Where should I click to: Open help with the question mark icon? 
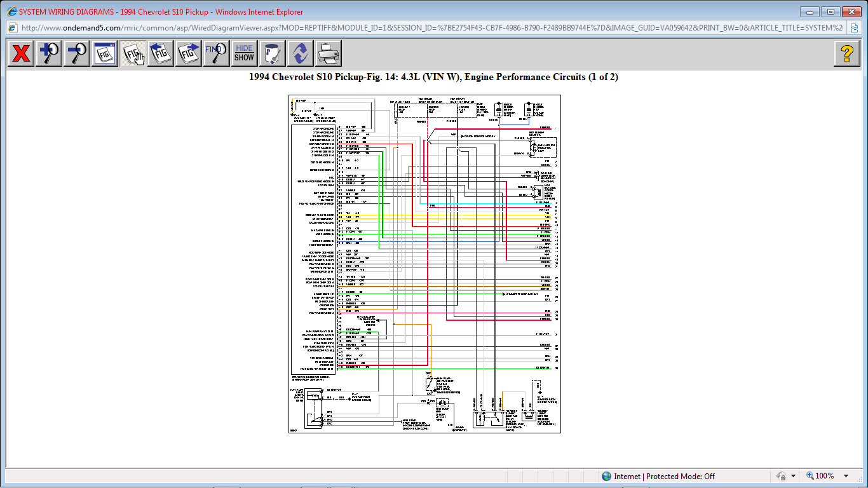coord(847,53)
